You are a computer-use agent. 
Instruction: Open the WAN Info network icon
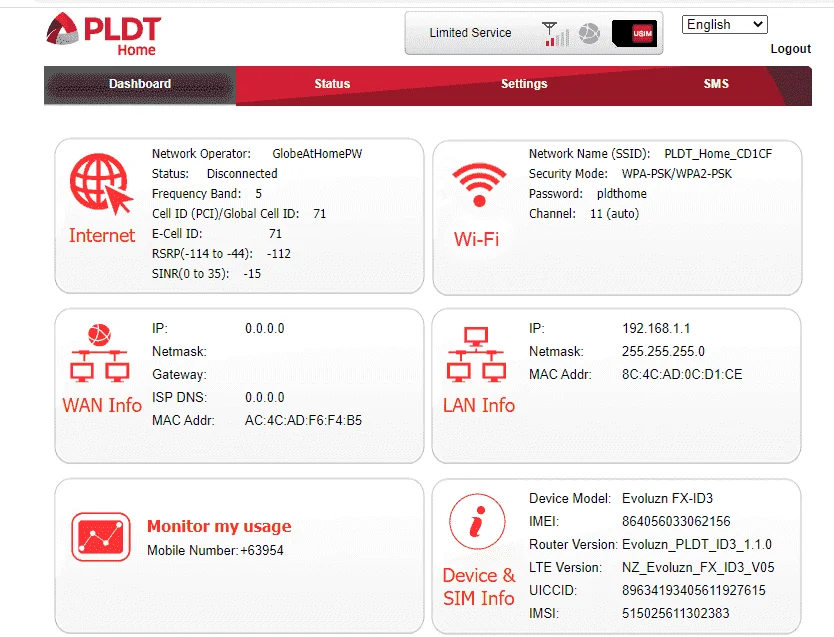(x=99, y=353)
